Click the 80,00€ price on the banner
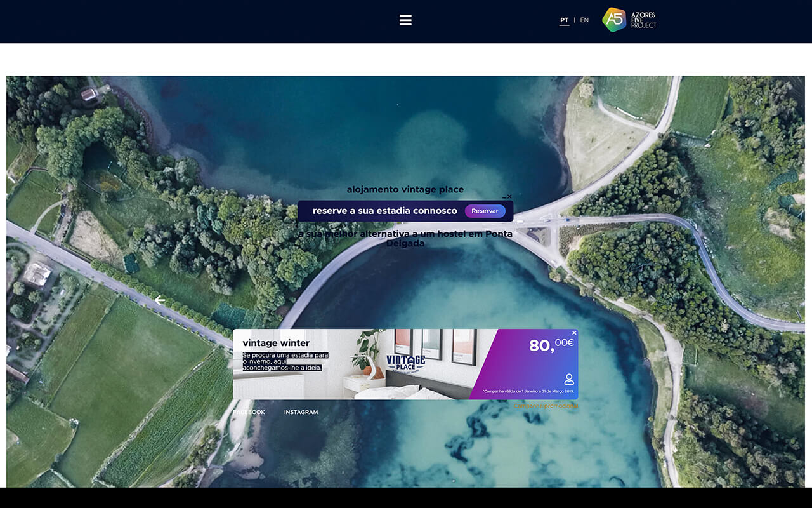Image resolution: width=812 pixels, height=508 pixels. tap(551, 345)
